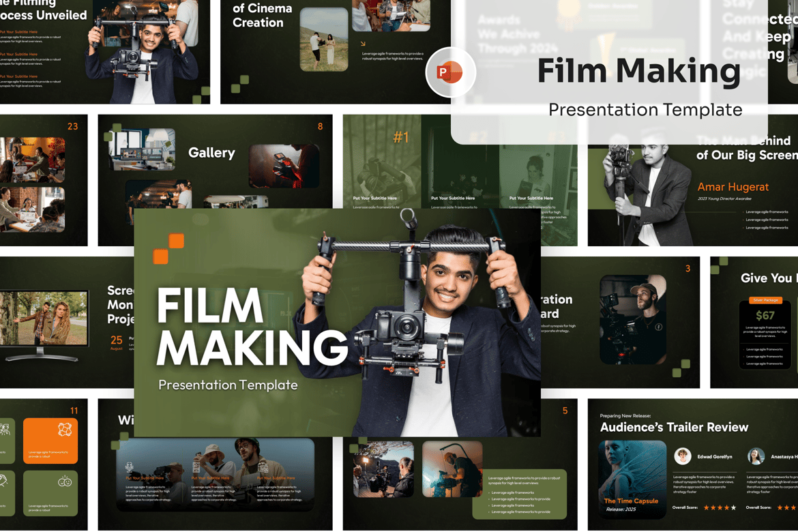Click "Release: 2025" caption
The image size is (798, 532).
point(621,509)
